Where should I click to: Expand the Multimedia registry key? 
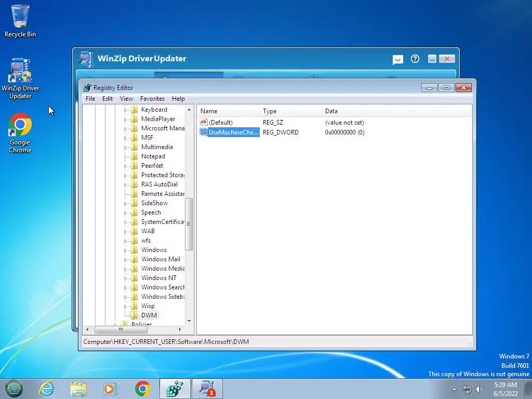(x=125, y=148)
